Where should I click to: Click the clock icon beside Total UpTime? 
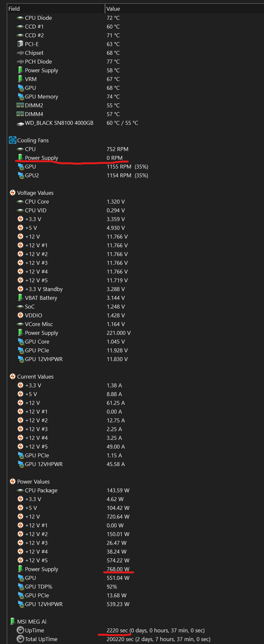click(20, 639)
